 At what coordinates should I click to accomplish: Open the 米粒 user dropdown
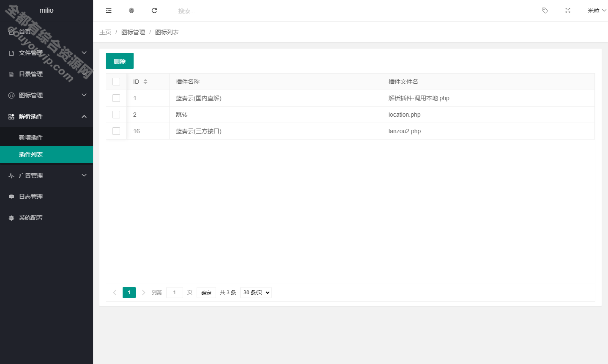pos(597,11)
